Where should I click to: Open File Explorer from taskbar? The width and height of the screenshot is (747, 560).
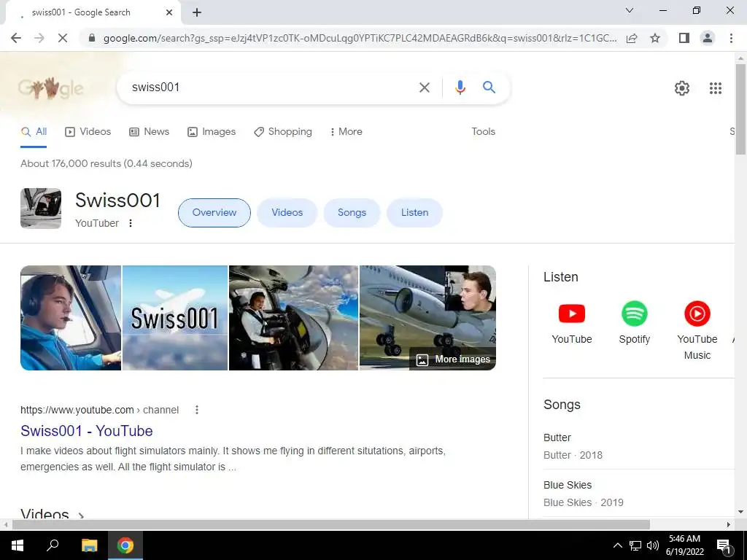(x=89, y=545)
